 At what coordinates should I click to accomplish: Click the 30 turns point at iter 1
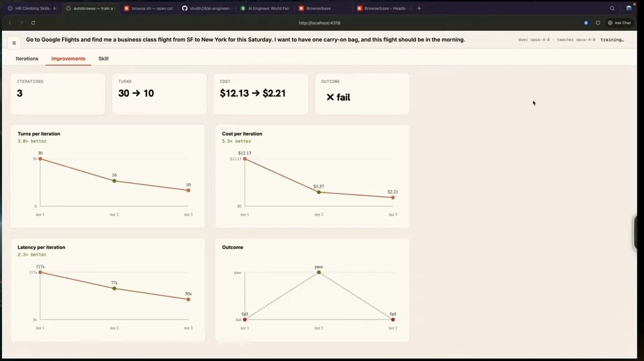(x=40, y=159)
